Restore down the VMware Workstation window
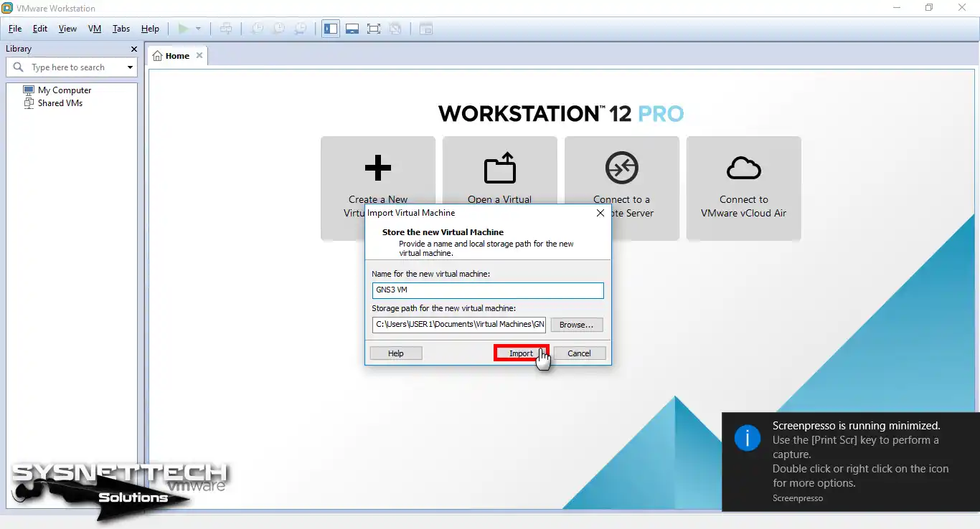The image size is (980, 529). click(929, 8)
